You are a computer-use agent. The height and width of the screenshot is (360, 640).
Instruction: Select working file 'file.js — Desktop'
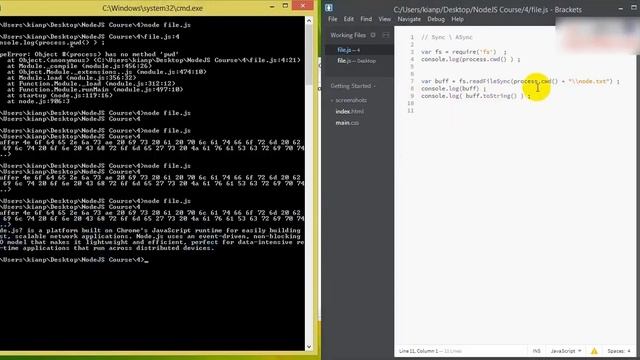[x=356, y=61]
